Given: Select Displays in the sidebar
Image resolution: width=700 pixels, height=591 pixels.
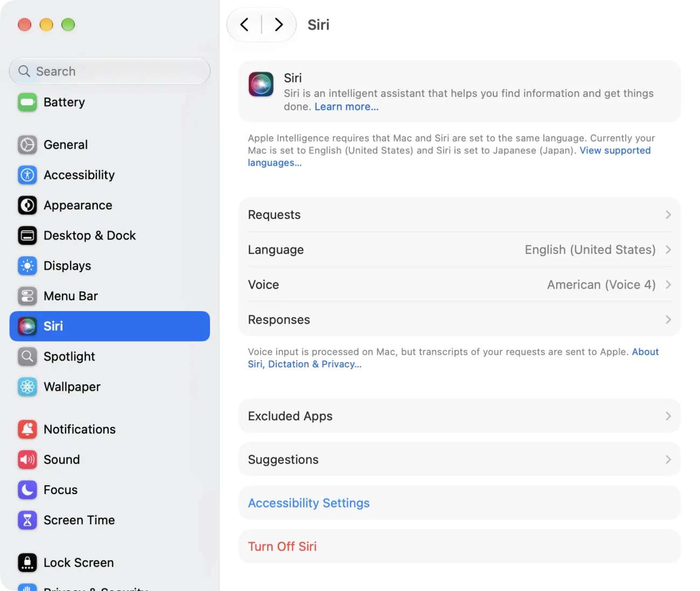Looking at the screenshot, I should click(110, 265).
